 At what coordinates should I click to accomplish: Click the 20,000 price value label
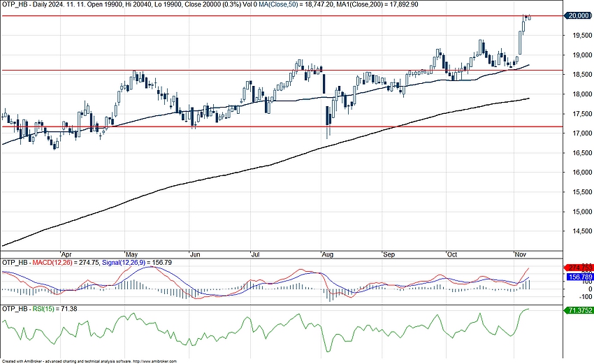pos(579,15)
